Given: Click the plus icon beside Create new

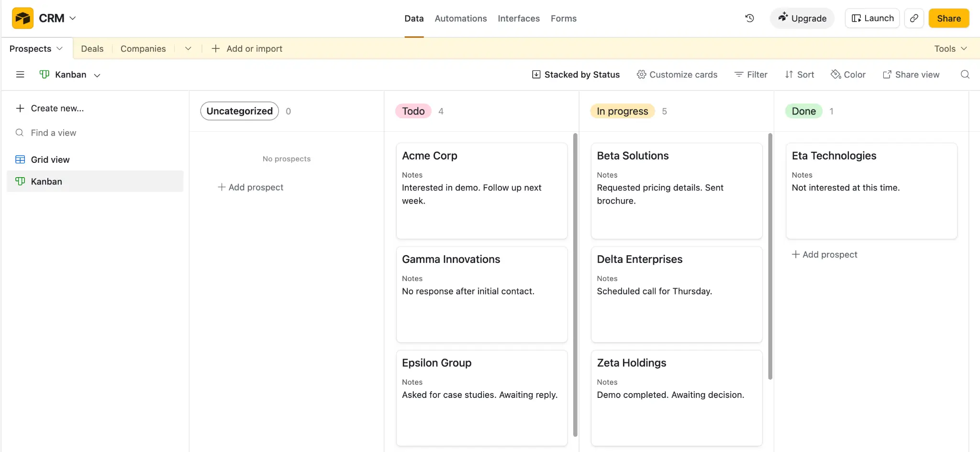Looking at the screenshot, I should click(x=20, y=108).
